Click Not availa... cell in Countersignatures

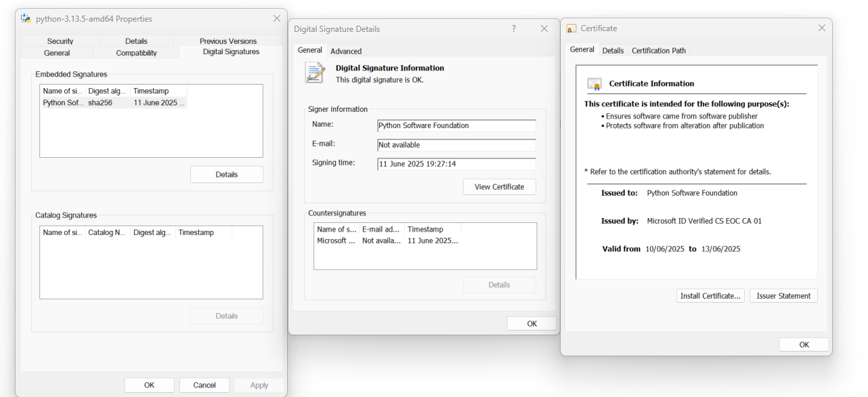coord(381,241)
